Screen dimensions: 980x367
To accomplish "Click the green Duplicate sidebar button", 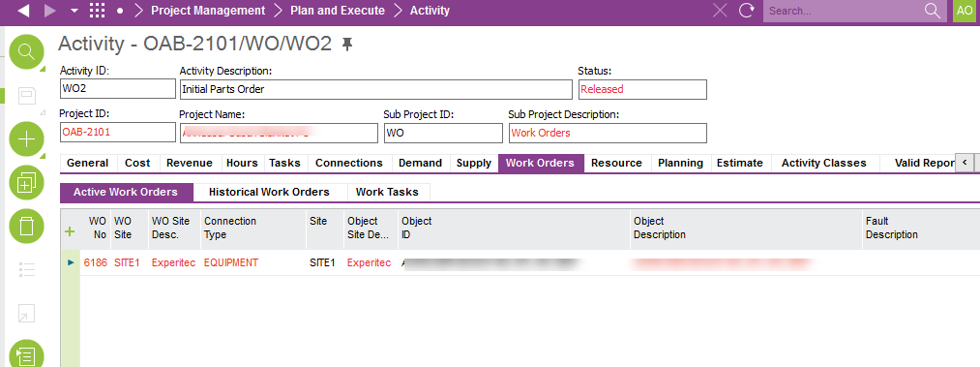I will 27,183.
